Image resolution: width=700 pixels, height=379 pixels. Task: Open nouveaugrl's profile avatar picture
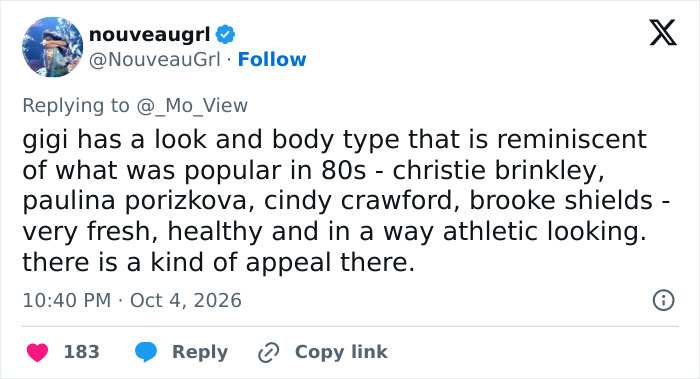click(x=53, y=47)
